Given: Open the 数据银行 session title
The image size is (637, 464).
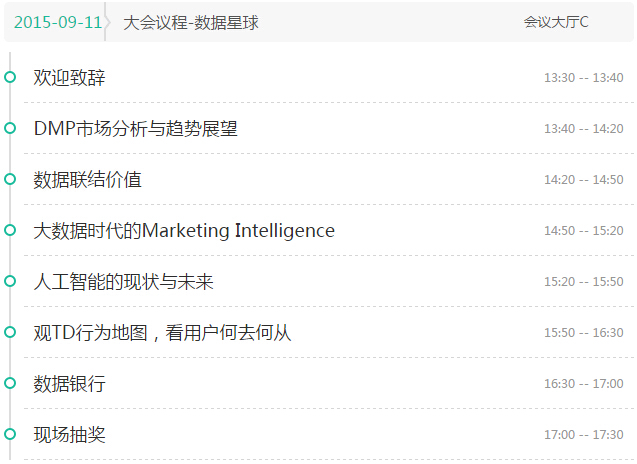Looking at the screenshot, I should pos(69,384).
